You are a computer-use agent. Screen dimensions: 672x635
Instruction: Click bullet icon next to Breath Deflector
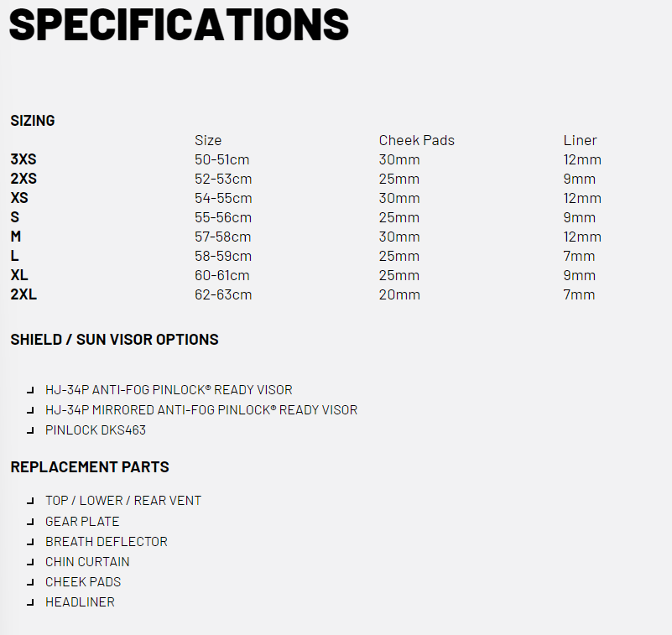[x=30, y=543]
